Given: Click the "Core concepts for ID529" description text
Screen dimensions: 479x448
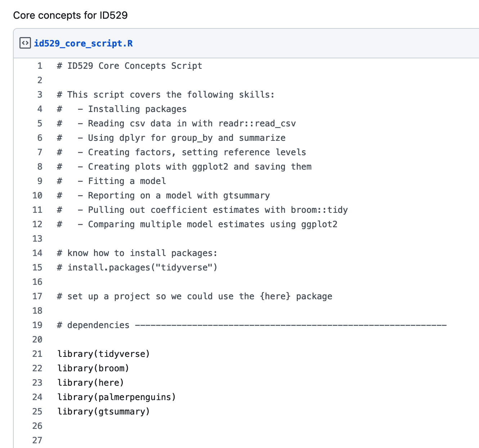Looking at the screenshot, I should tap(71, 15).
